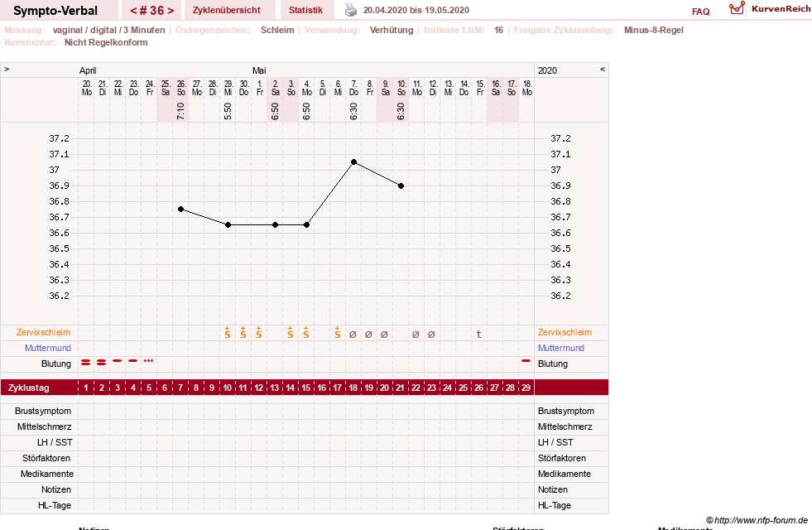The width and height of the screenshot is (812, 530).
Task: Click the S+ mucus symbol on cycle day 17
Action: point(337,333)
